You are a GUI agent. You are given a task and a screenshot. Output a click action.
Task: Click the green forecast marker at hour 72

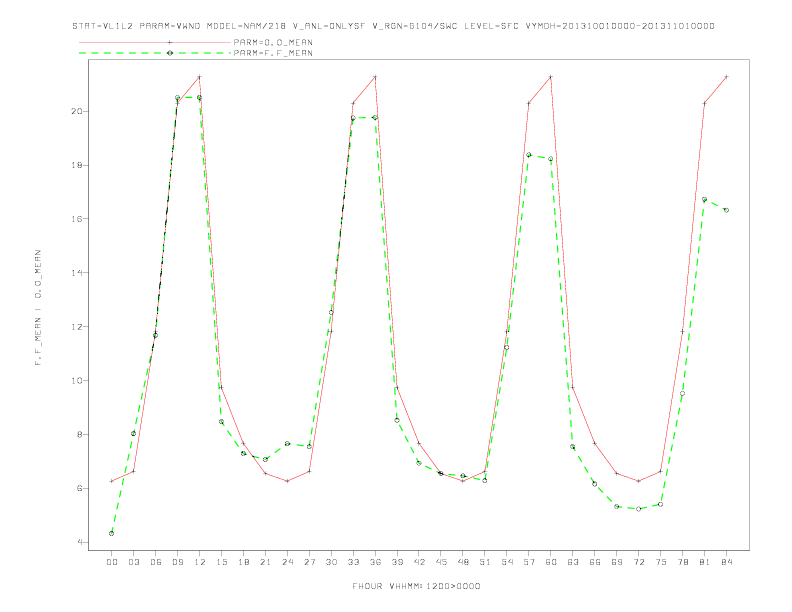638,509
